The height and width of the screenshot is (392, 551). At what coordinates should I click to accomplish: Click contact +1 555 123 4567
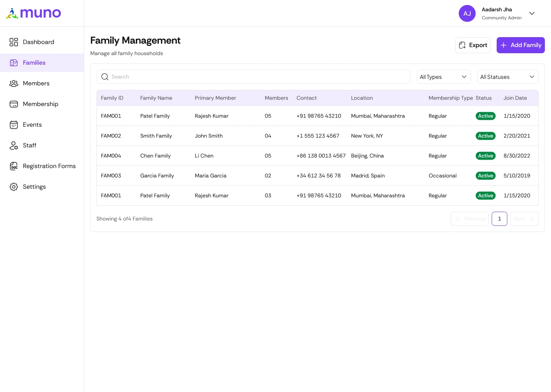[318, 136]
